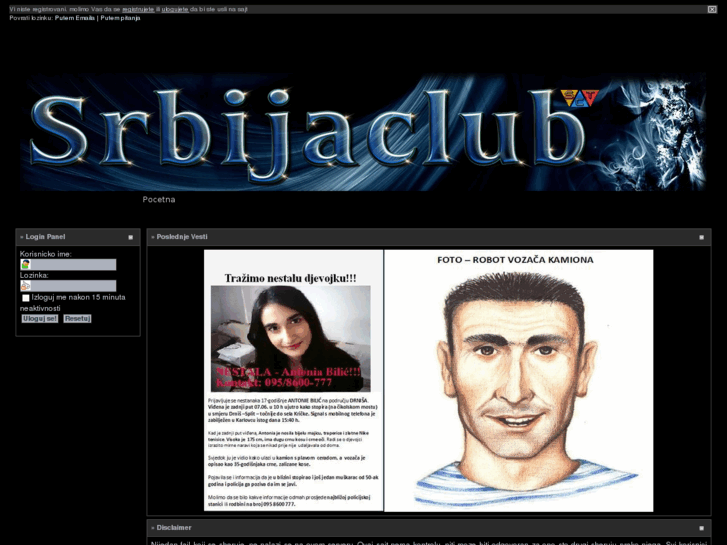Enable Izloguj me nakon 15 minuta checkbox
The width and height of the screenshot is (727, 545).
click(x=26, y=298)
